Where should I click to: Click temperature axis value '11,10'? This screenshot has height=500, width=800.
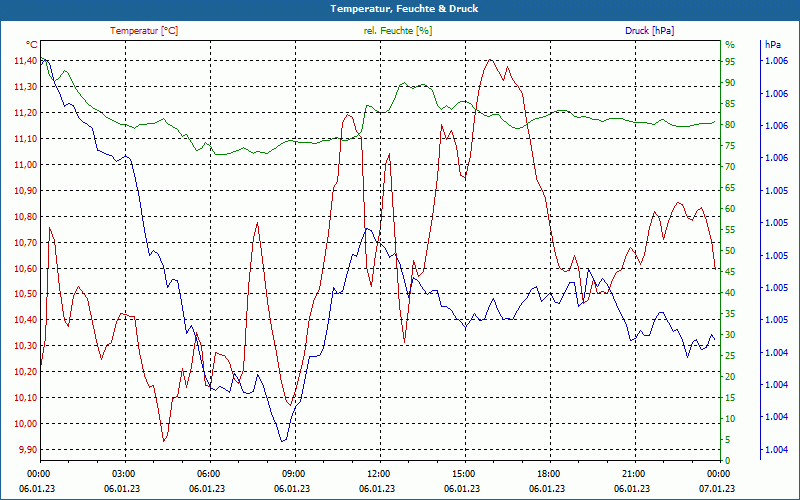coord(25,139)
